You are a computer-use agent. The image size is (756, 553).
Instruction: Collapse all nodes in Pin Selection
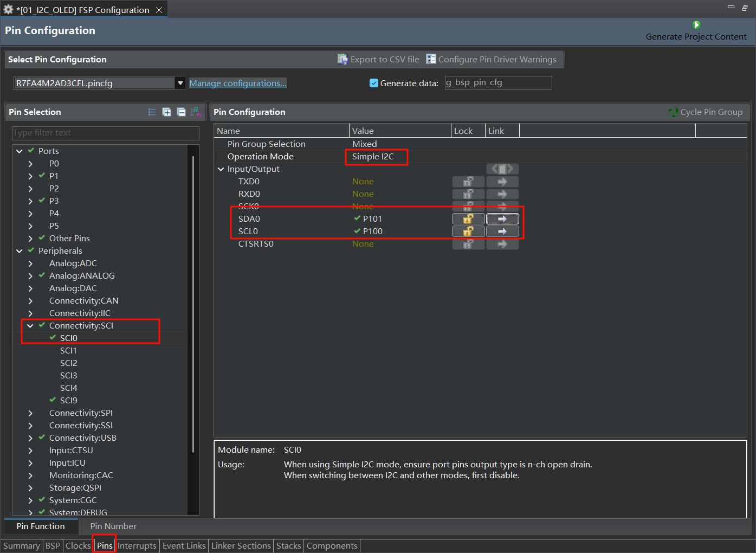click(181, 112)
